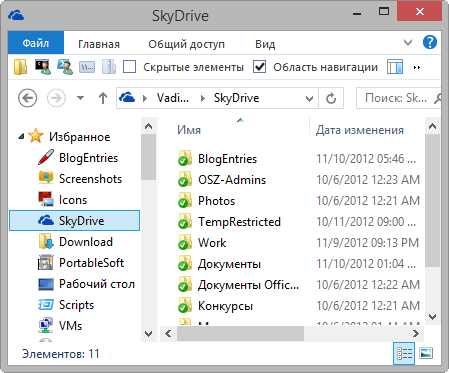Sort by the Дата изменения column header
This screenshot has height=373, width=449.
pos(360,130)
